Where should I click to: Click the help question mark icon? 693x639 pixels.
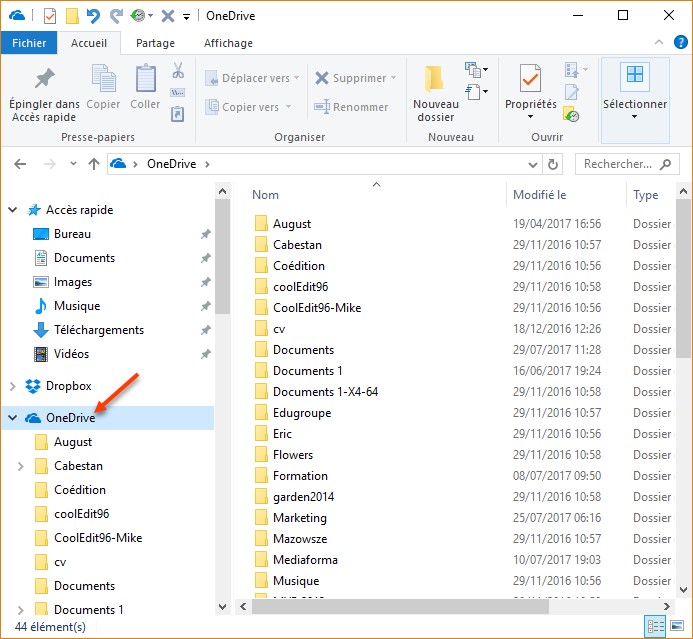[679, 43]
